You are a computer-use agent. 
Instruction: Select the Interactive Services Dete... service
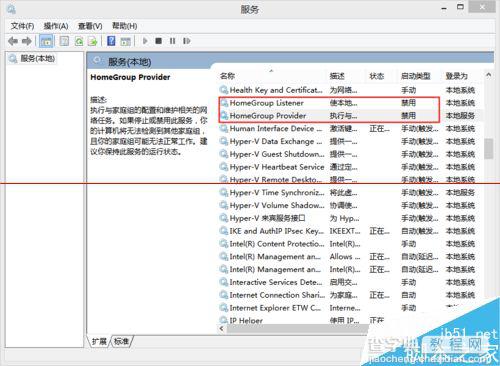click(276, 282)
